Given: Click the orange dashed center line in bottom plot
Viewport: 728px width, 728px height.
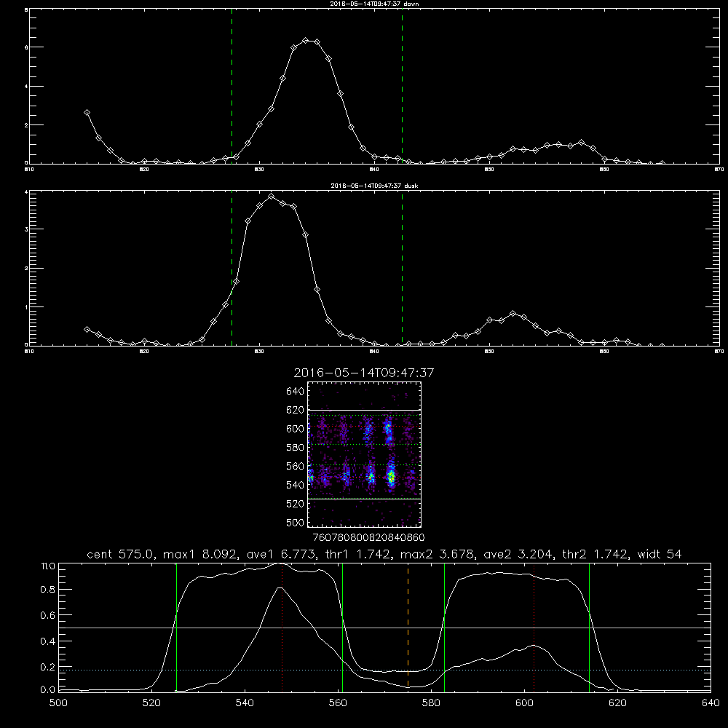Looking at the screenshot, I should [408, 627].
